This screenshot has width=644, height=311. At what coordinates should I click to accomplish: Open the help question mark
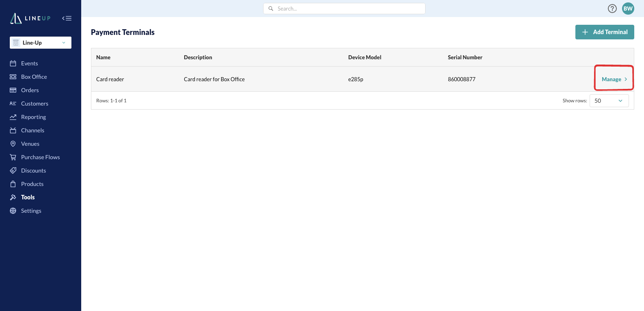[612, 9]
